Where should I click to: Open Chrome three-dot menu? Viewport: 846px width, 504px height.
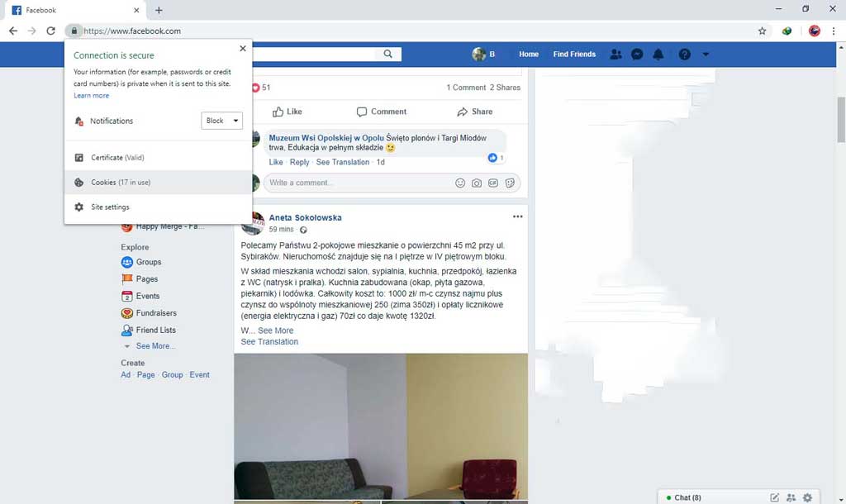point(833,31)
